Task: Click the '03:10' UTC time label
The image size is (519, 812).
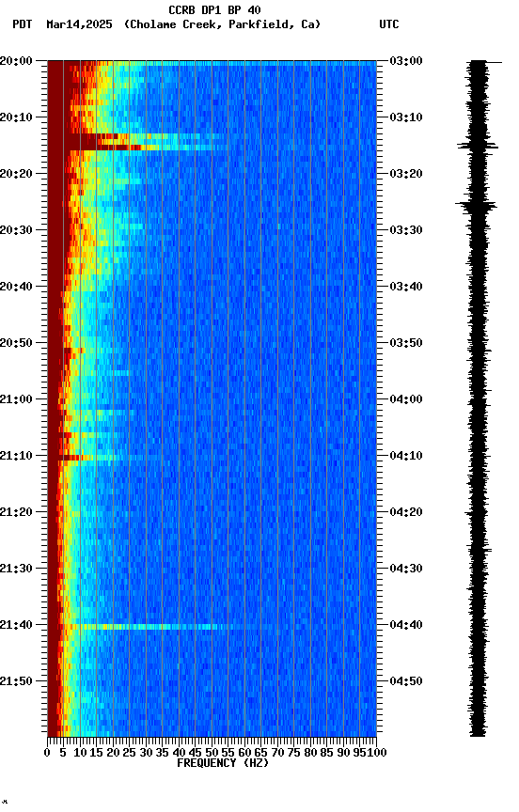Action: pos(406,117)
